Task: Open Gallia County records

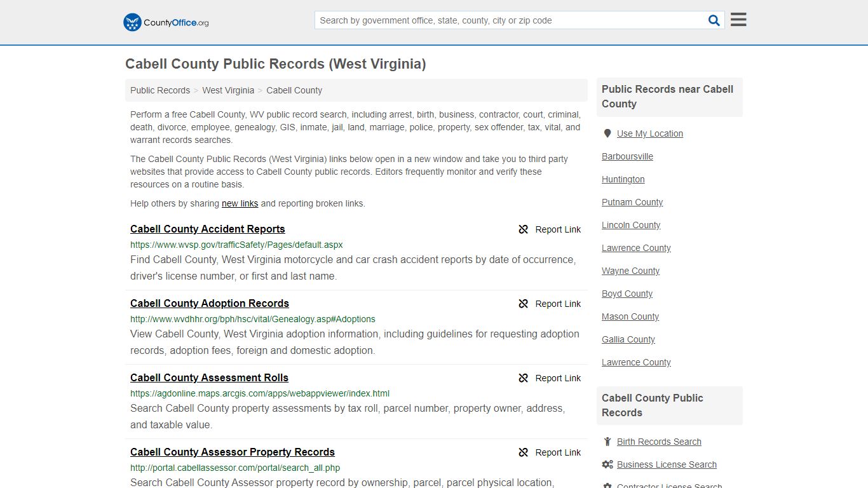Action: (628, 339)
